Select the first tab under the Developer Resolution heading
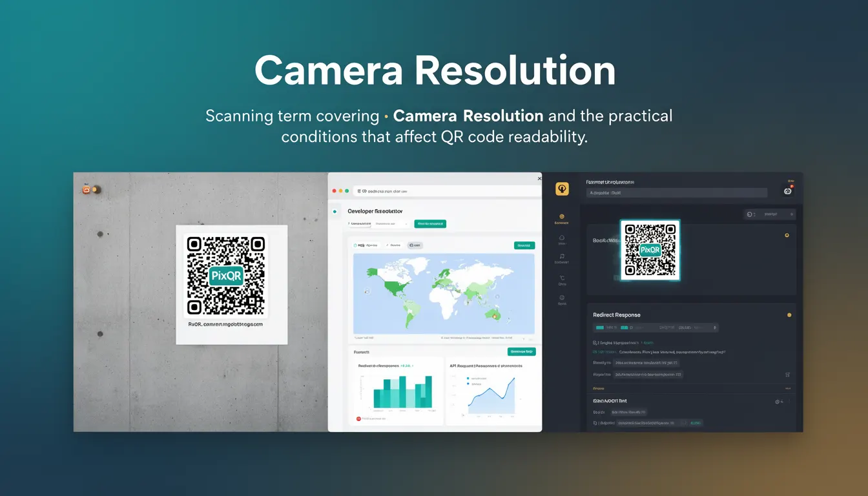The image size is (868, 496). pyautogui.click(x=360, y=223)
